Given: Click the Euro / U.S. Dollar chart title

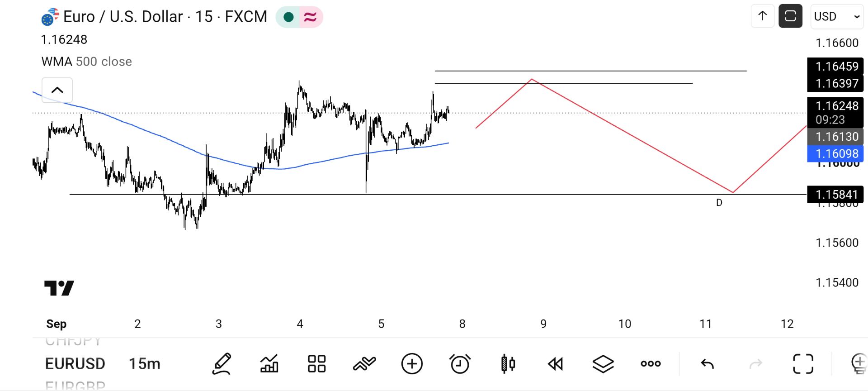Looking at the screenshot, I should [165, 17].
